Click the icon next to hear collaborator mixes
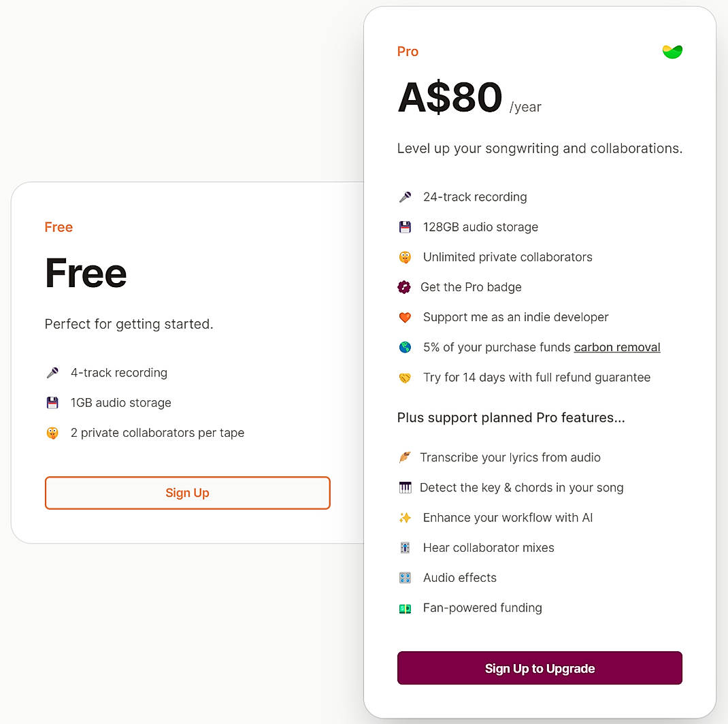Screen dimensions: 728x724 pos(405,547)
